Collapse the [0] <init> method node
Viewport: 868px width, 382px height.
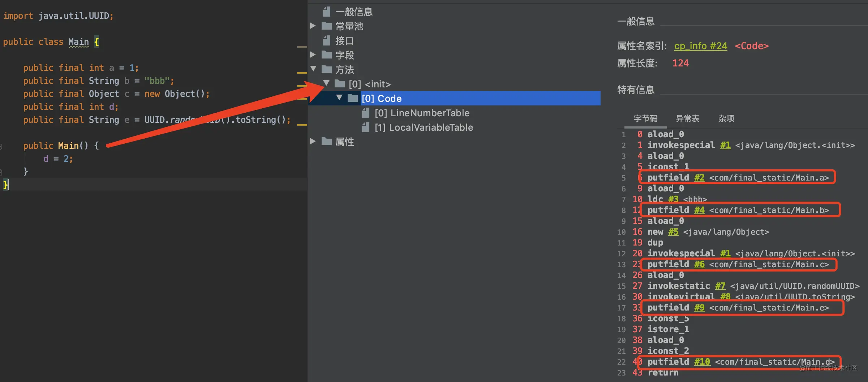tap(326, 83)
